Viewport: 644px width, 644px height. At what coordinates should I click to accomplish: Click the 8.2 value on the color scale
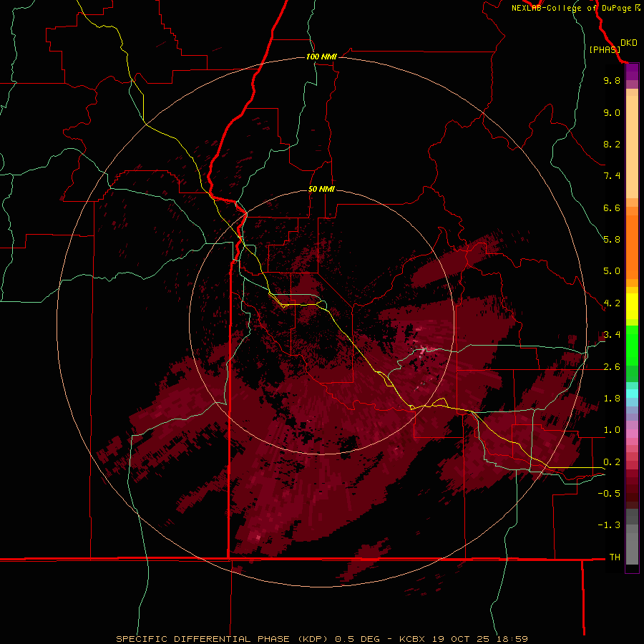coord(612,144)
